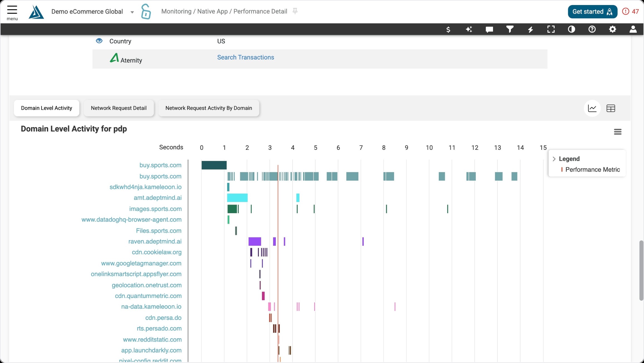Click the dark teal first buy.sports.com bar
This screenshot has height=363, width=644.
point(214,165)
